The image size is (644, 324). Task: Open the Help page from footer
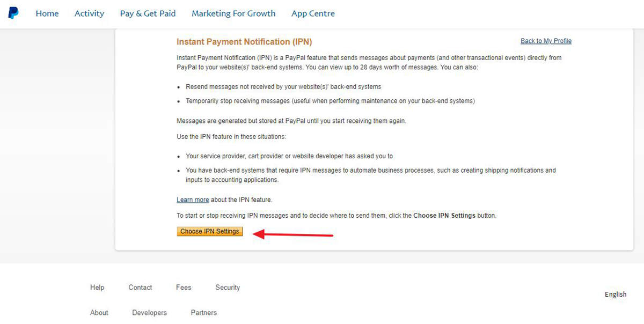coord(97,287)
